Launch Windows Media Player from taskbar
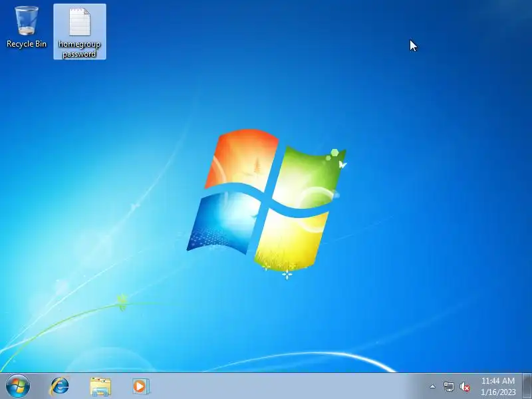 click(141, 386)
